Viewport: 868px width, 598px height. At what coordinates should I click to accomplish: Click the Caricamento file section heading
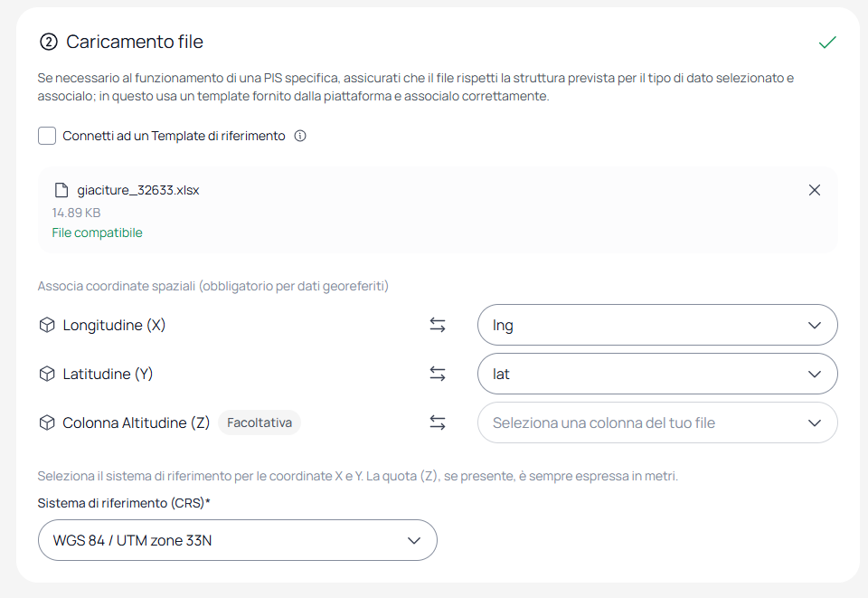[135, 42]
